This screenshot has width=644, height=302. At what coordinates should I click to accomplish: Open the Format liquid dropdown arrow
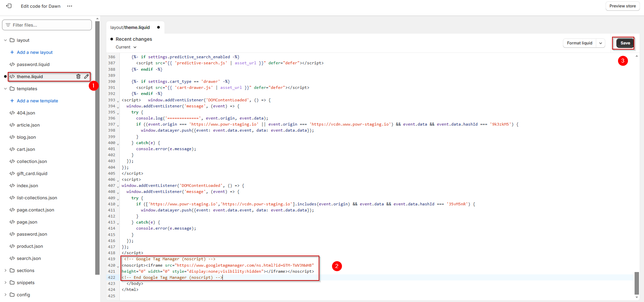(x=601, y=43)
